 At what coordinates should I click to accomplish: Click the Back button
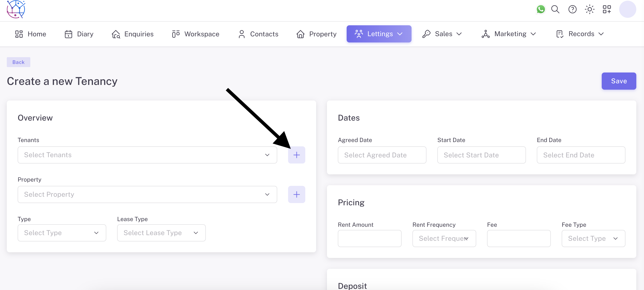(x=19, y=62)
